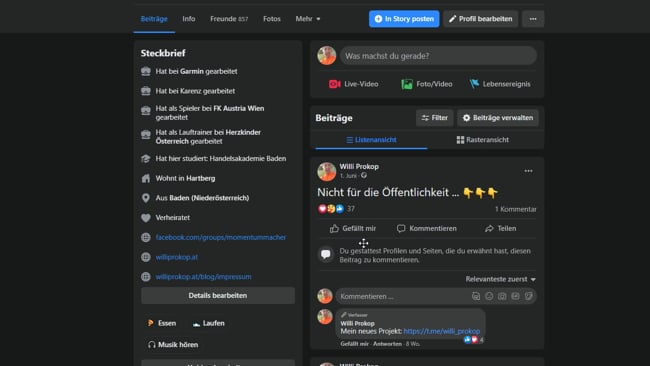Viewport: 650px width, 366px height.
Task: Click Herzkinder Österreich workplace entry
Action: [208, 137]
